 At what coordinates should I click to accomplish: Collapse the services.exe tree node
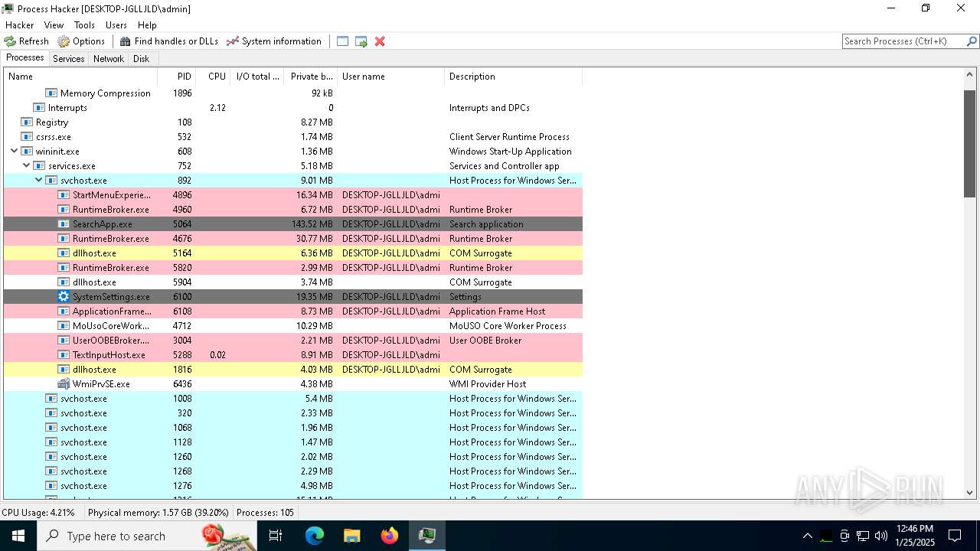coord(27,166)
